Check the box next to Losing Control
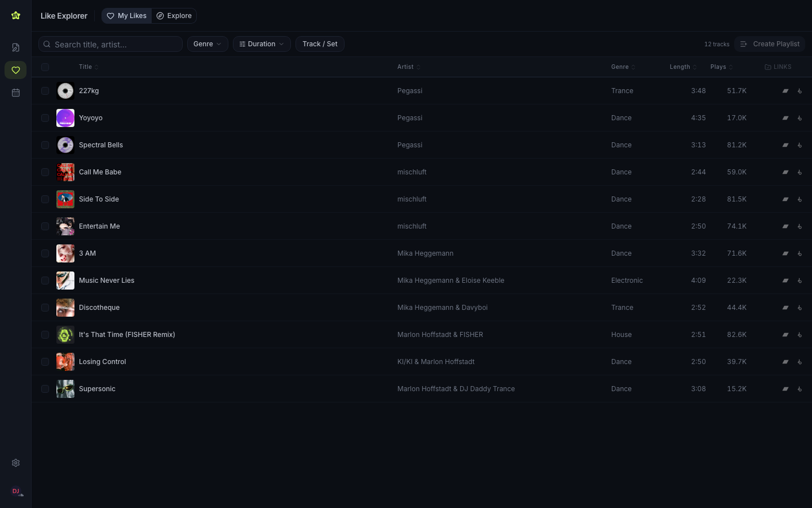Image resolution: width=812 pixels, height=508 pixels. point(45,362)
